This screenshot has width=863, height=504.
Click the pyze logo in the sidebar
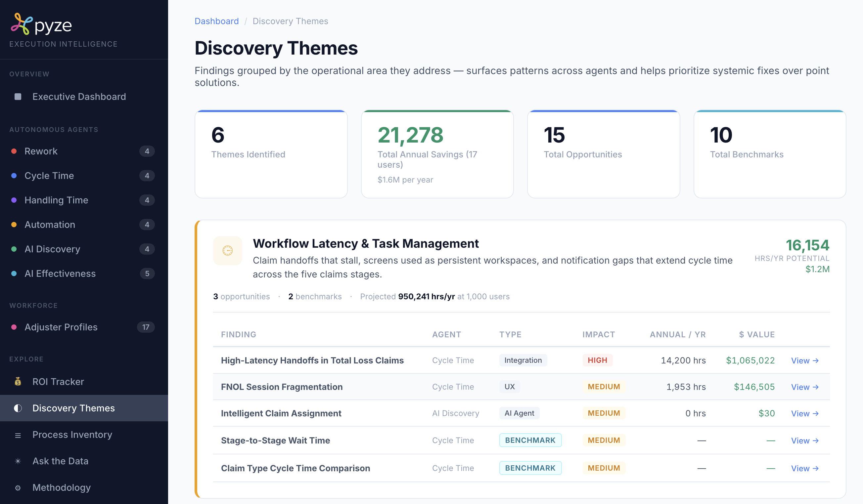tap(41, 24)
